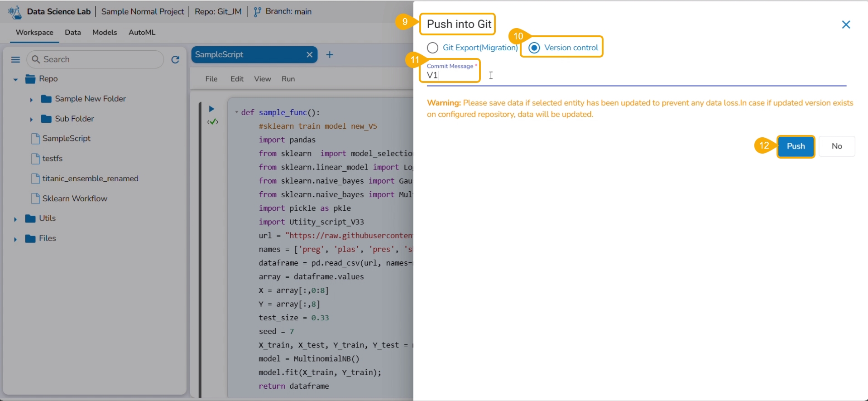Open the Models tab
This screenshot has height=401, width=868.
pos(105,32)
